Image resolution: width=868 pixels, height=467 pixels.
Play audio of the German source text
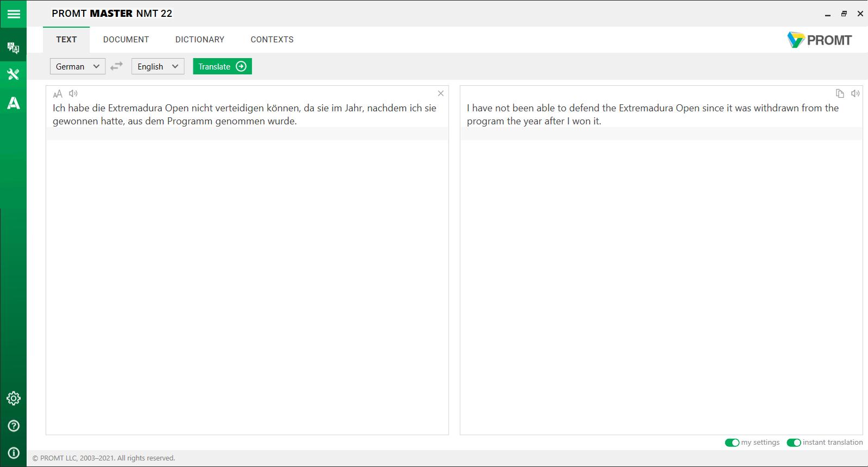tap(73, 93)
